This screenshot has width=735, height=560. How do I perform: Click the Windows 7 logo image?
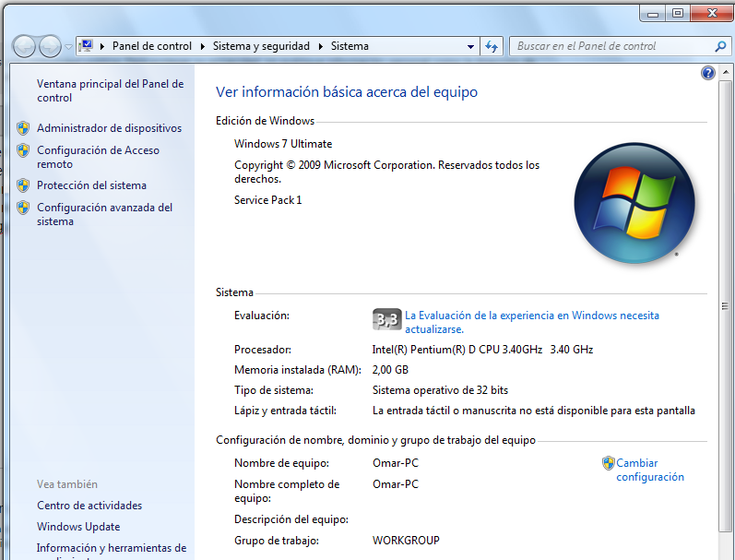pyautogui.click(x=634, y=203)
